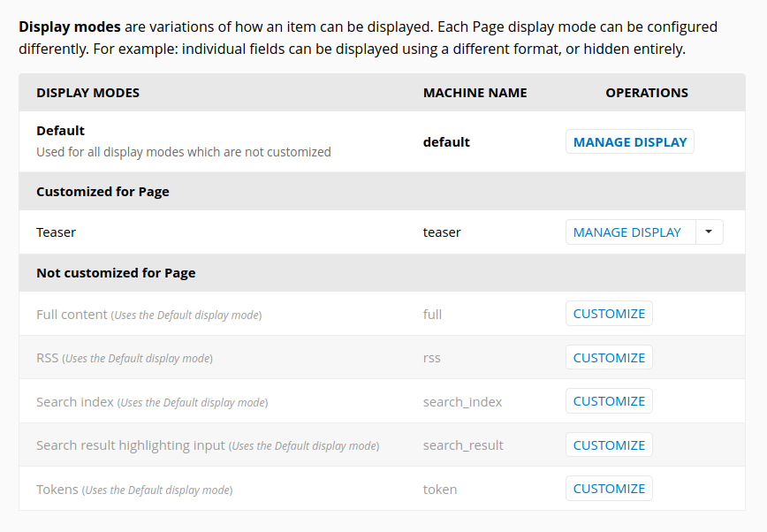Customize the Search result highlighting input mode
Image resolution: width=767 pixels, height=532 pixels.
609,445
